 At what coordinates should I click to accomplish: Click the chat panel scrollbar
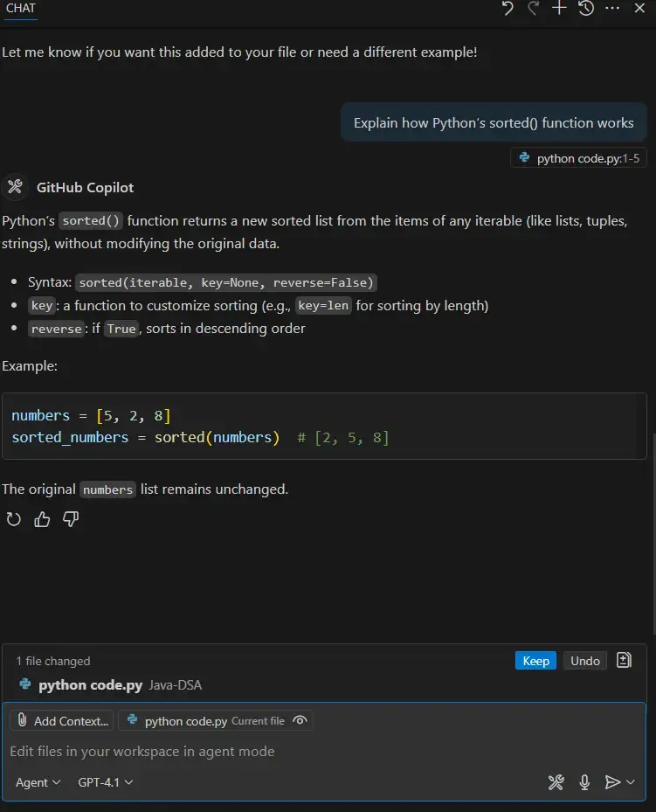[653, 533]
